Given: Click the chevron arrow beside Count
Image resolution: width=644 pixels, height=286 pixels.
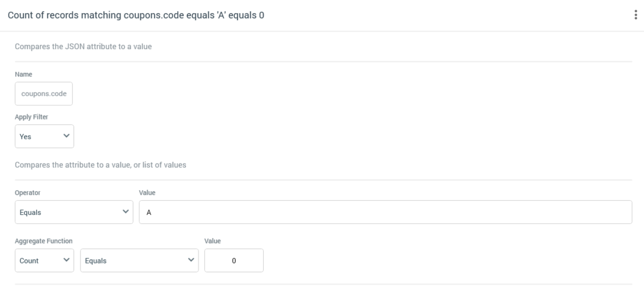Looking at the screenshot, I should pyautogui.click(x=65, y=259).
